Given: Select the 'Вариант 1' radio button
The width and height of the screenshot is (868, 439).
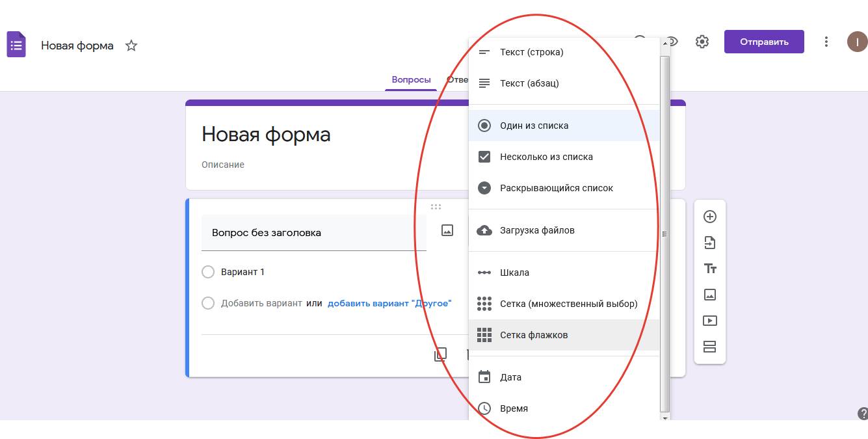Looking at the screenshot, I should pyautogui.click(x=208, y=272).
